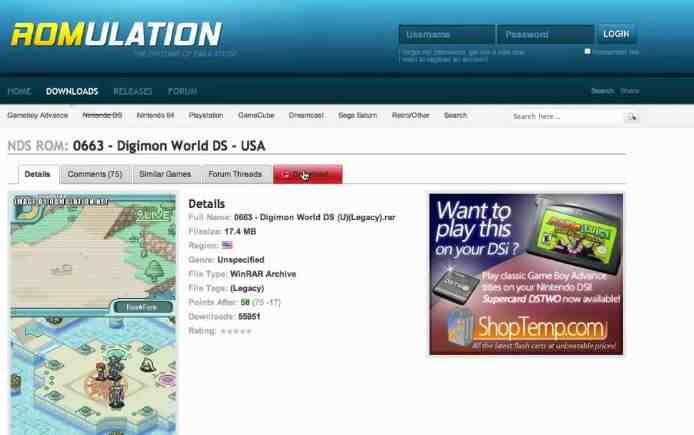Switch to the Details tab
This screenshot has width=694, height=435.
[x=38, y=174]
